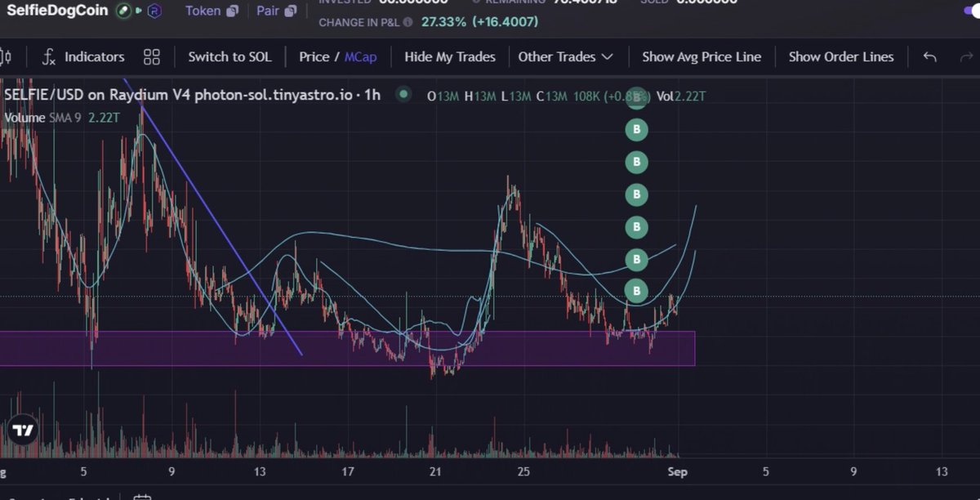The width and height of the screenshot is (980, 500).
Task: Select the purple support zone rectangle
Action: [x=347, y=348]
